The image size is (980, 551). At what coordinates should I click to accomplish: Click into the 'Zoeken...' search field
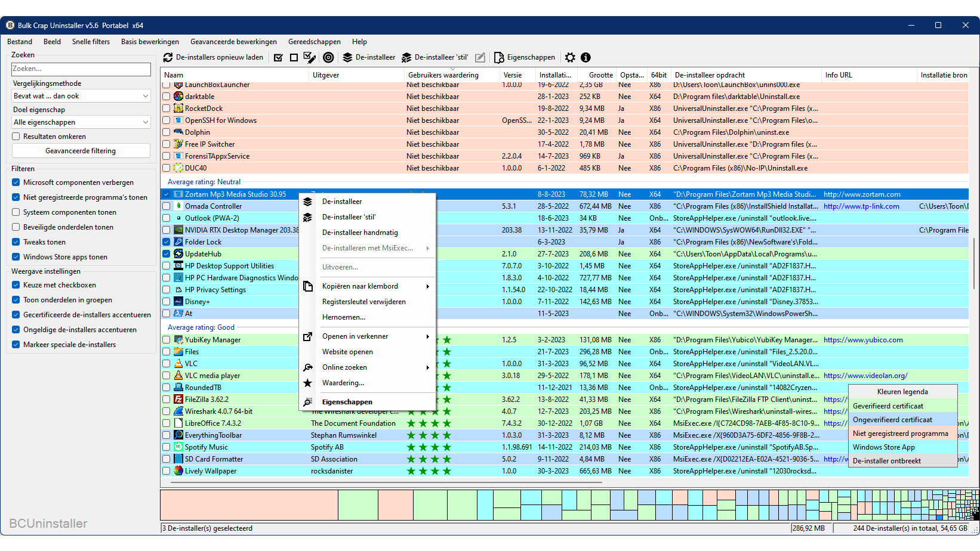coord(81,69)
